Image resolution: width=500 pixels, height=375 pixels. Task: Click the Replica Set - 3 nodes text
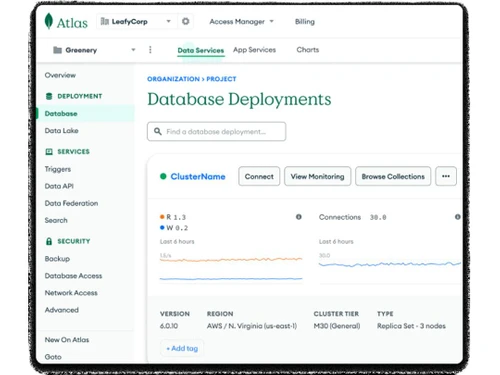411,326
